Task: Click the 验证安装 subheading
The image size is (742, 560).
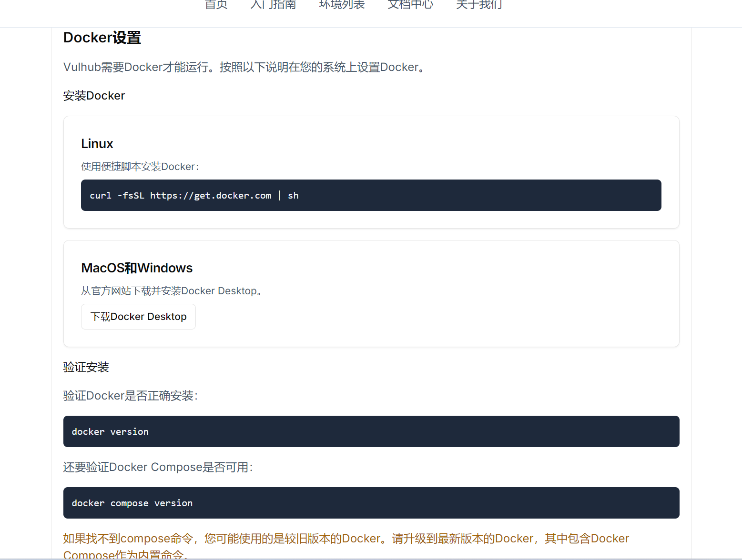Action: click(x=86, y=367)
